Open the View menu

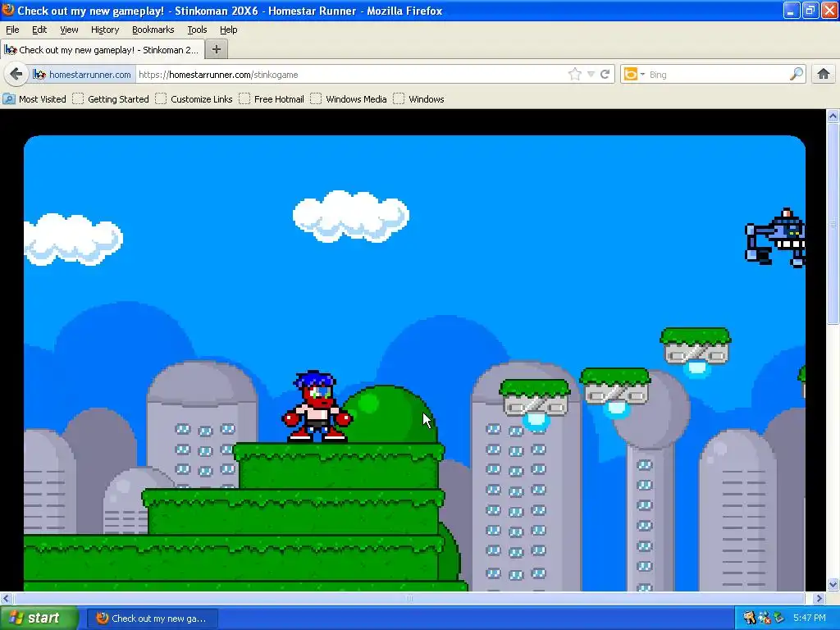[x=69, y=30]
